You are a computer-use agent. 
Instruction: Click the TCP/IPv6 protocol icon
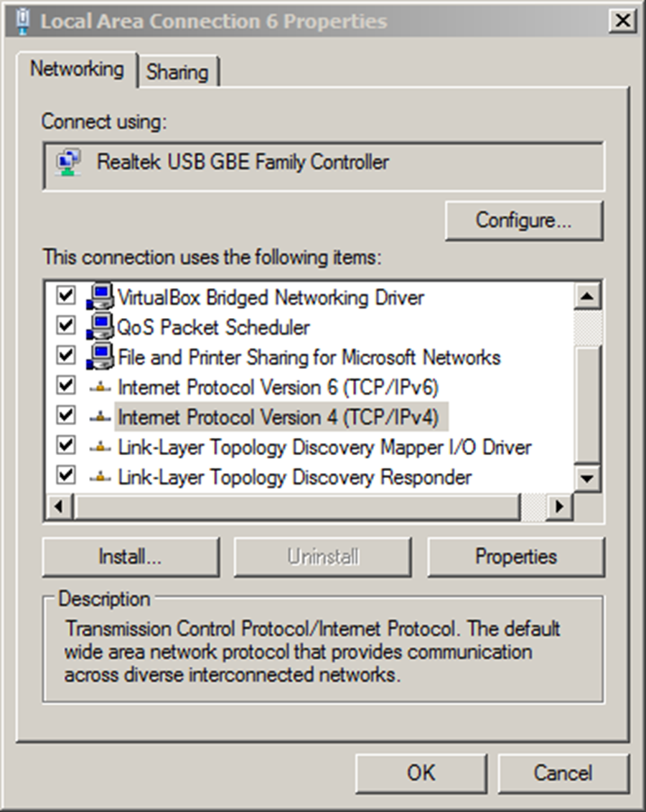coord(100,387)
